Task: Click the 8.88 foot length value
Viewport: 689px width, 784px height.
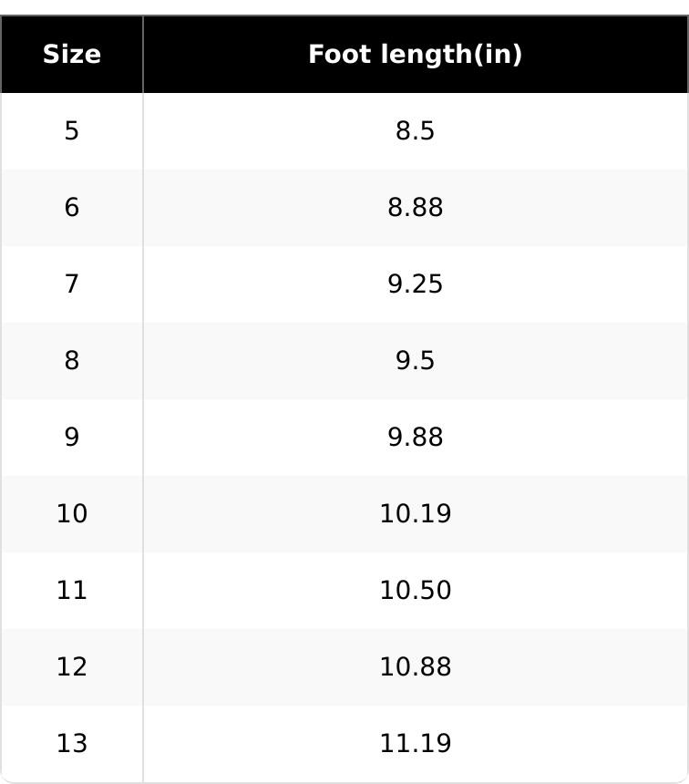Action: (415, 208)
